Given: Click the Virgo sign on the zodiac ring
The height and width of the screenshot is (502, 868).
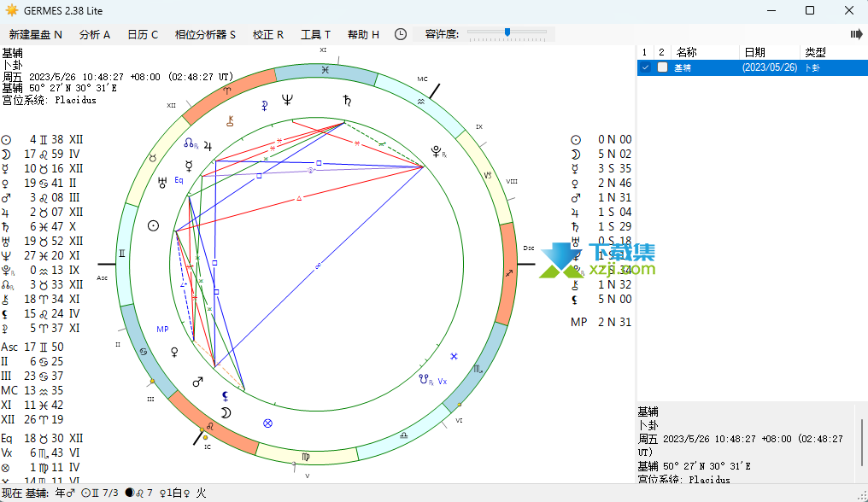Looking at the screenshot, I should click(x=306, y=457).
